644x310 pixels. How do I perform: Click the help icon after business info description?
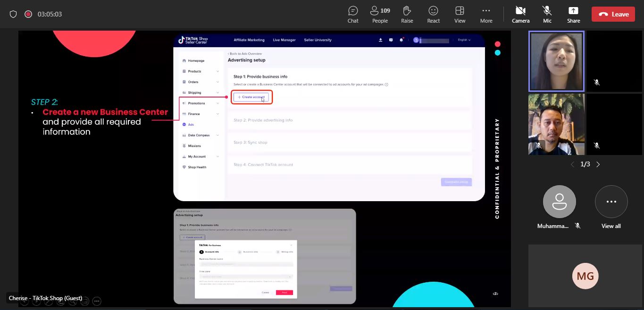point(386,85)
